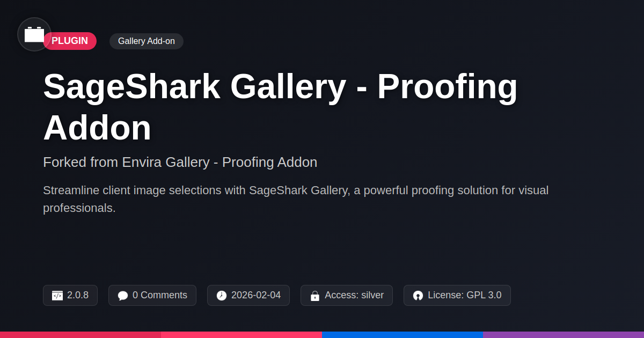Click the version code icon
The width and height of the screenshot is (644, 338).
point(57,296)
